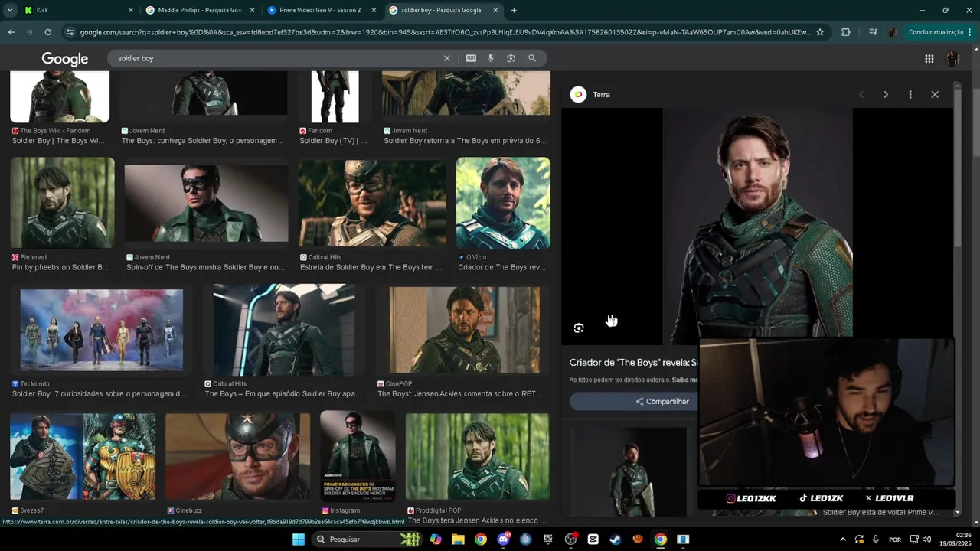Open the Pinterest Pin by pheebs thumbnail
The image size is (980, 551).
click(x=63, y=202)
